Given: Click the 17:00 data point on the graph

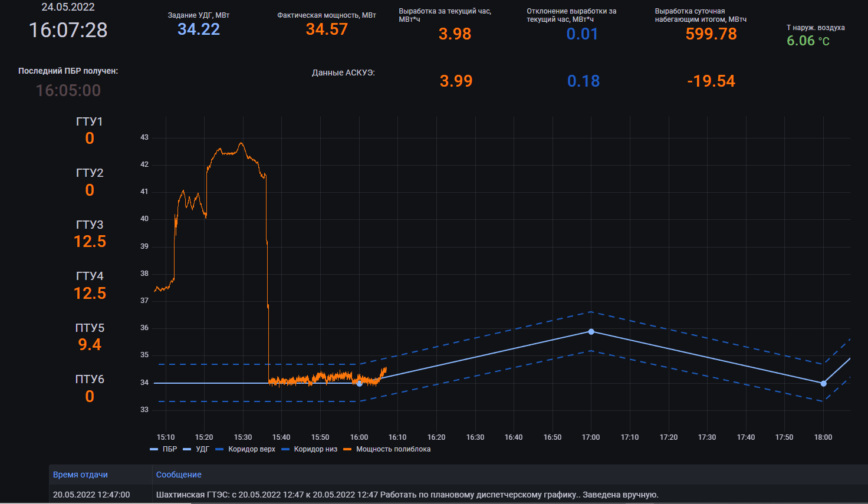Looking at the screenshot, I should pos(591,332).
